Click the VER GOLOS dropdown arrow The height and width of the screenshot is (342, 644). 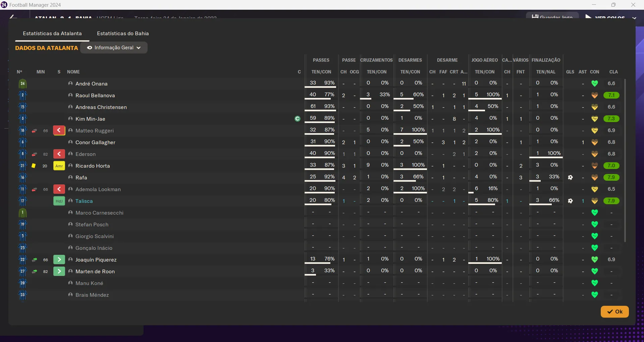pyautogui.click(x=634, y=18)
